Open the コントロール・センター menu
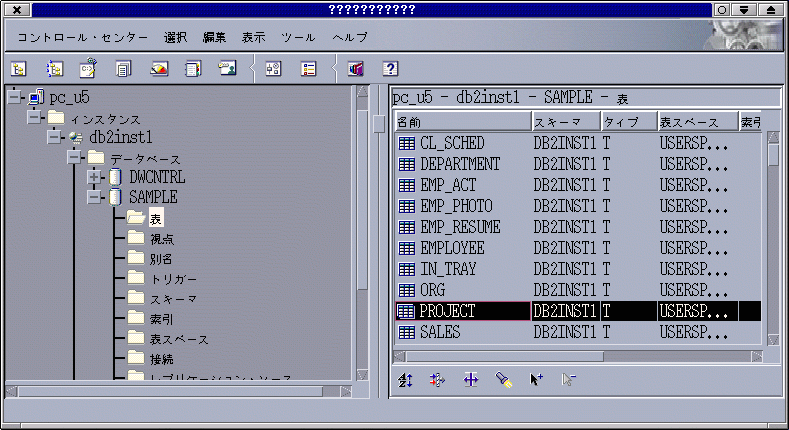Screen dimensions: 789x430 tap(79, 37)
